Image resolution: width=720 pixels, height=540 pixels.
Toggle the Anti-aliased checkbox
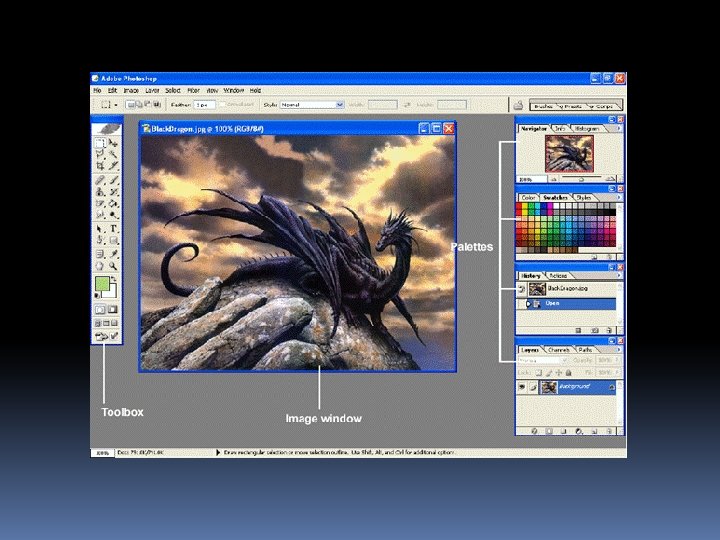[x=223, y=105]
